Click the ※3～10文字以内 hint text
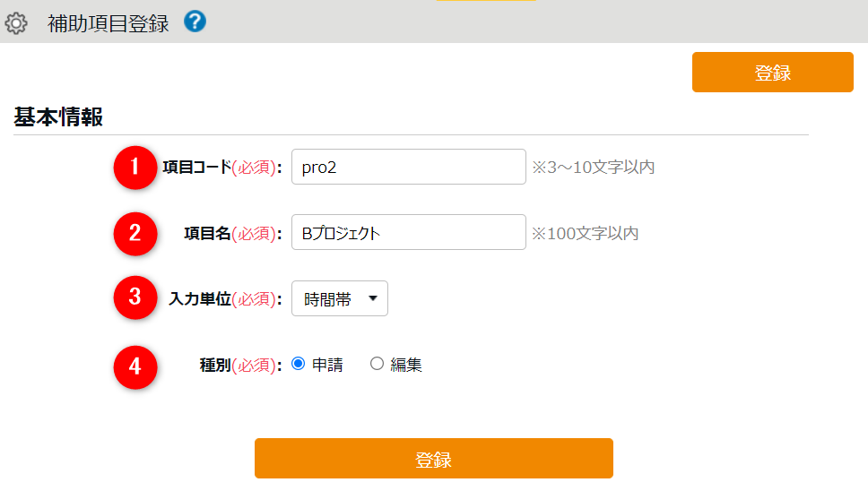Image resolution: width=868 pixels, height=491 pixels. 594,168
